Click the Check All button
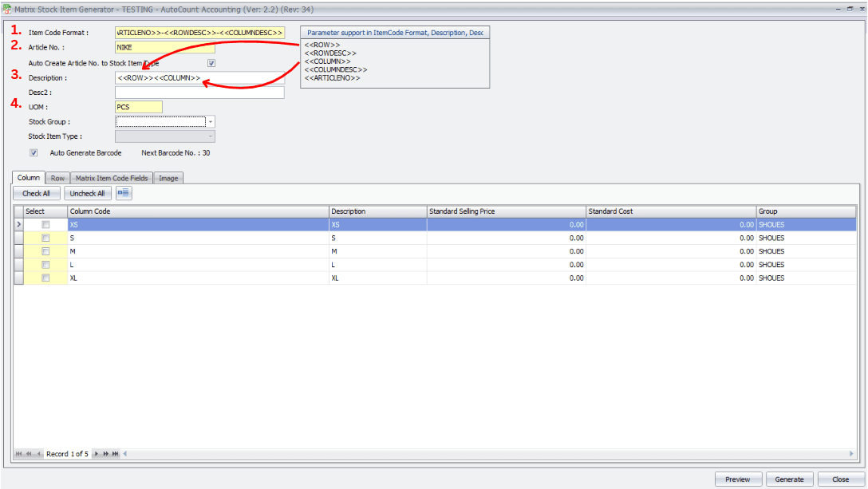 37,193
